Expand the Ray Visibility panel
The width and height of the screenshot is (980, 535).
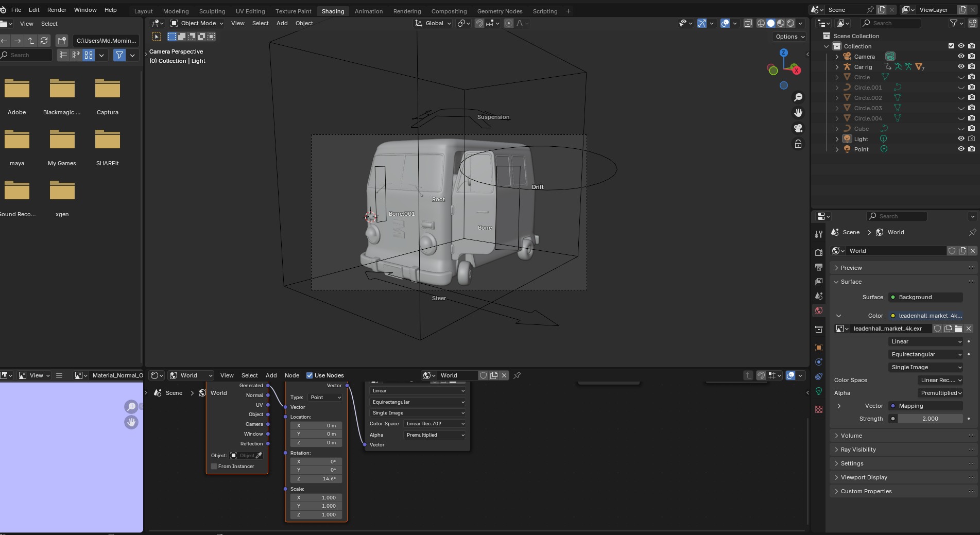coord(858,450)
